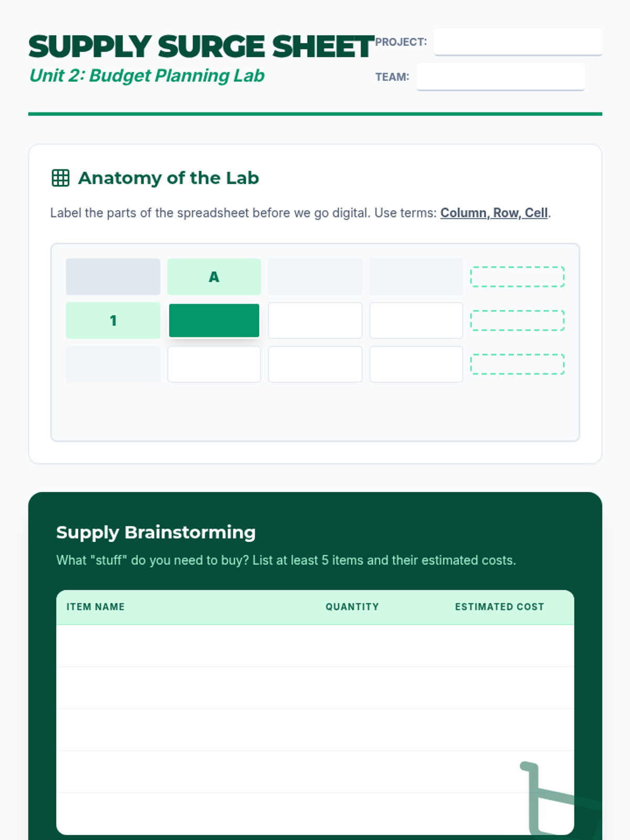Click the spreadsheet grid icon beside Anatomy heading
Screen dimensions: 630x840
pyautogui.click(x=60, y=178)
